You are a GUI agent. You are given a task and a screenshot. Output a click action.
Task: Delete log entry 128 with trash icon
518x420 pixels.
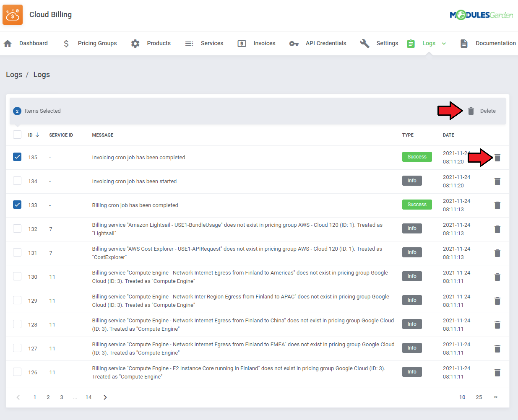tap(497, 325)
